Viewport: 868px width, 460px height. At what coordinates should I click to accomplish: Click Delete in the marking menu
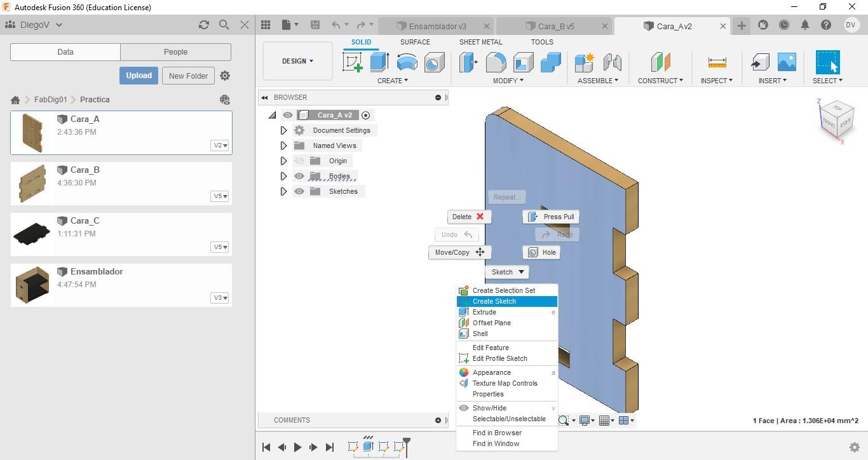[469, 217]
